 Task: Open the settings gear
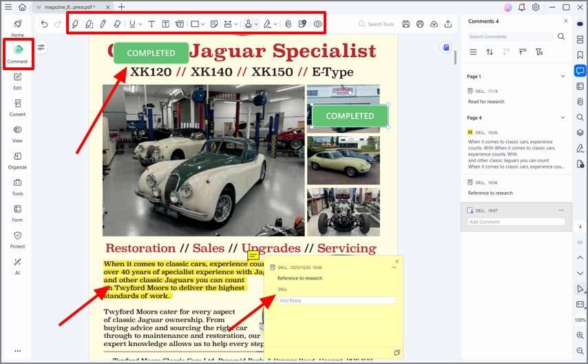click(536, 7)
